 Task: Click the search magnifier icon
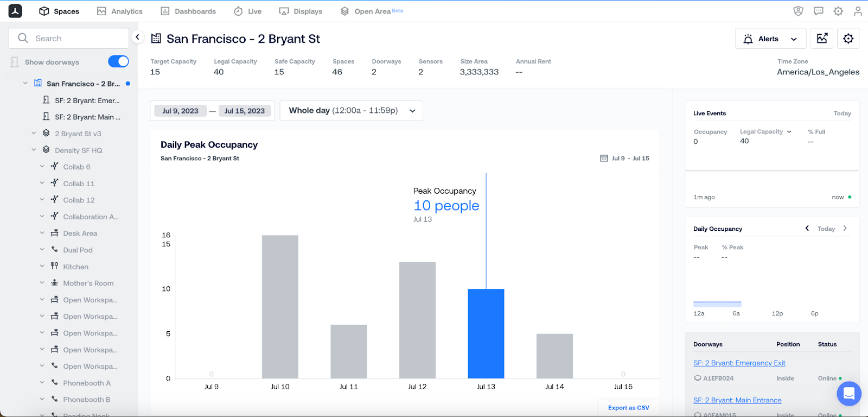tap(23, 38)
